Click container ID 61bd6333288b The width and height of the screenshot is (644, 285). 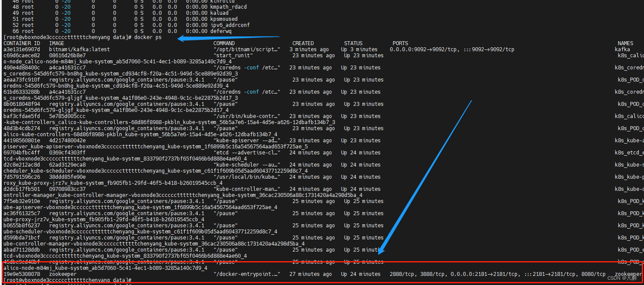click(21, 92)
